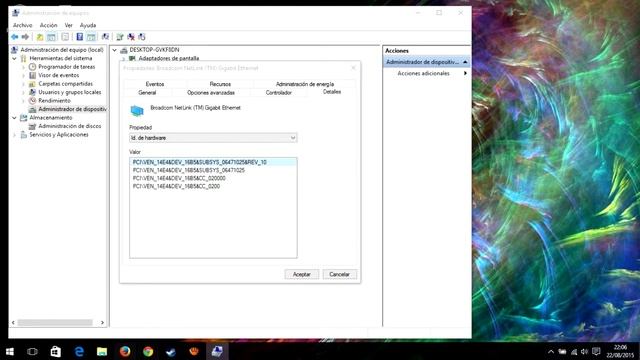Viewport: 640px width, 360px height.
Task: Expand Programador de tareas node
Action: point(23,67)
